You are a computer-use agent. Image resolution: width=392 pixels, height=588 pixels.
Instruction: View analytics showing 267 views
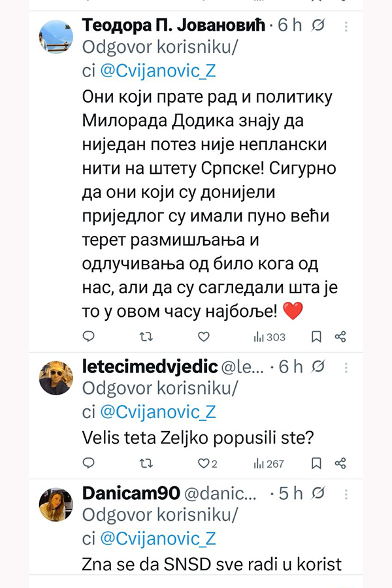pyautogui.click(x=269, y=464)
